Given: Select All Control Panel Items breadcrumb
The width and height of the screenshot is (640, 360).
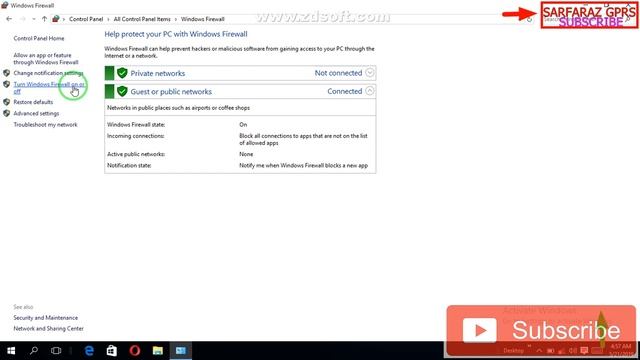Looking at the screenshot, I should [142, 19].
